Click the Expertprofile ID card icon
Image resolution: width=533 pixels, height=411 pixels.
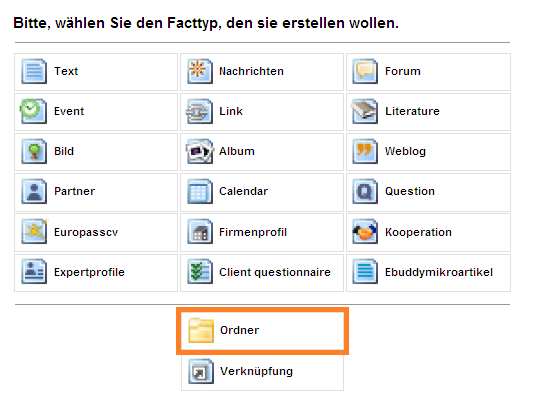(x=34, y=271)
